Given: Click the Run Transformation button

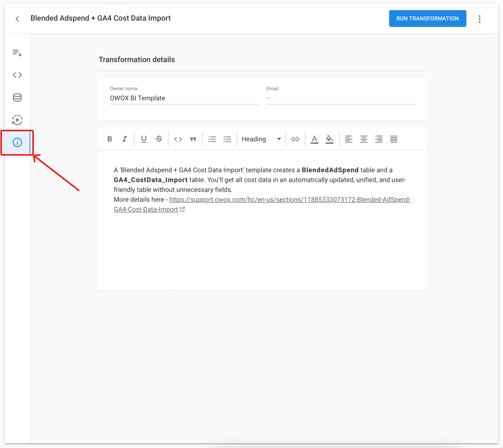Looking at the screenshot, I should coord(428,19).
